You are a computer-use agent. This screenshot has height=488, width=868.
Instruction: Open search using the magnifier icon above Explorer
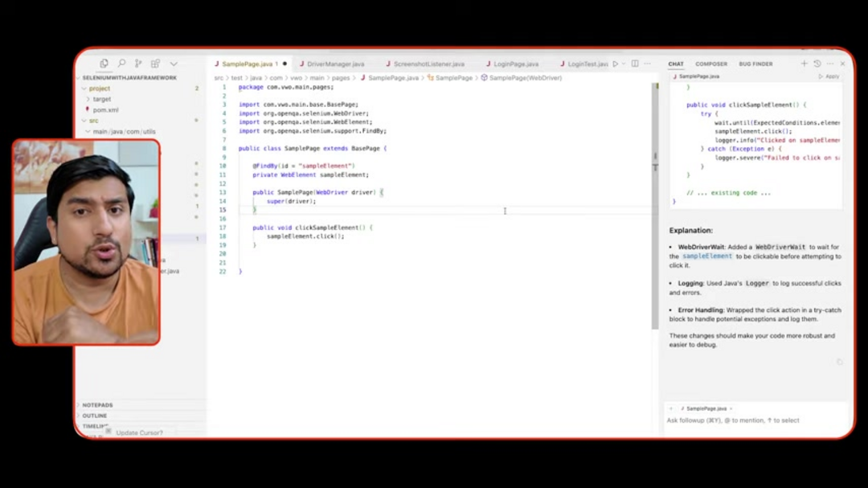pos(121,63)
